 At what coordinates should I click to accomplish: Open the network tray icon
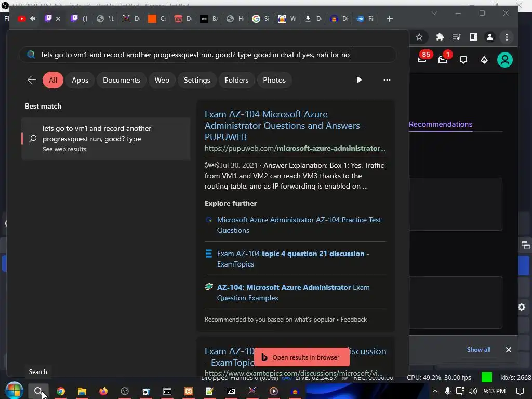tap(460, 391)
